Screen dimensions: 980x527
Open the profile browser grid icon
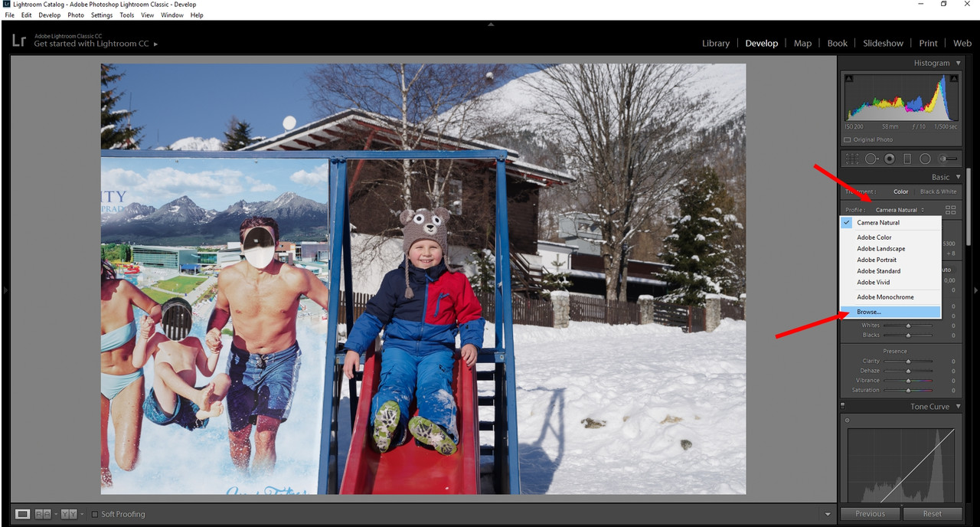[x=951, y=209]
